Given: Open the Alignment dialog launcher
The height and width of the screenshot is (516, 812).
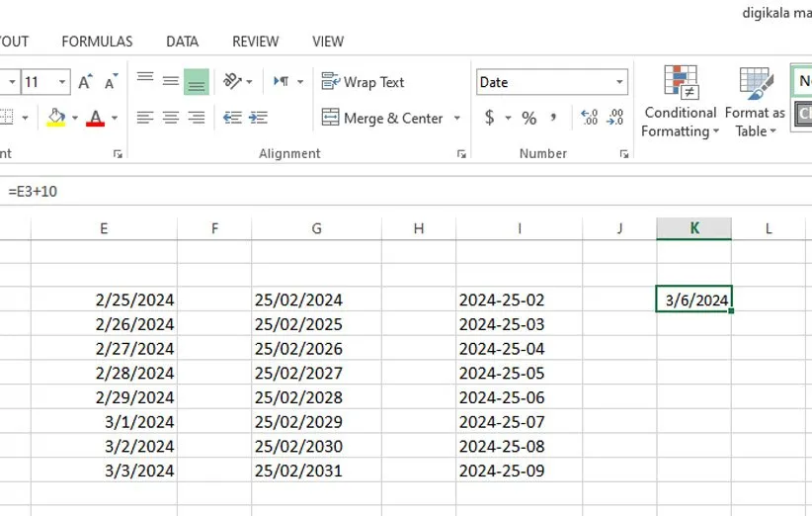Looking at the screenshot, I should [461, 154].
